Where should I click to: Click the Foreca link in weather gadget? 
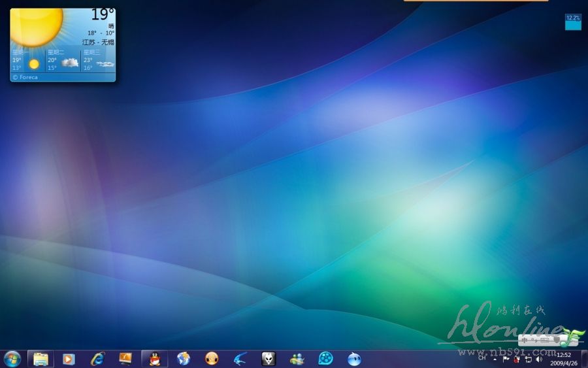pyautogui.click(x=27, y=77)
